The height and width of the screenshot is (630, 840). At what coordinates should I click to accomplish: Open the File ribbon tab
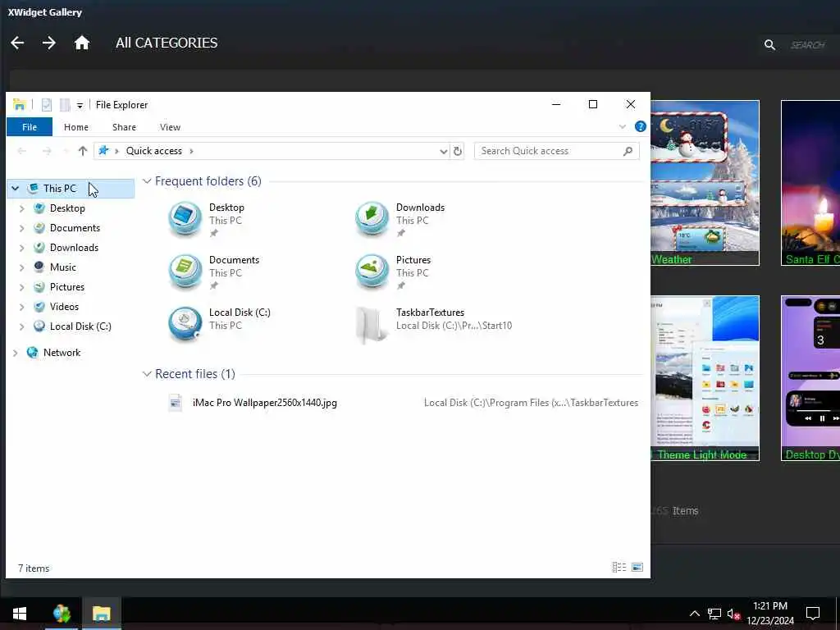click(x=30, y=127)
